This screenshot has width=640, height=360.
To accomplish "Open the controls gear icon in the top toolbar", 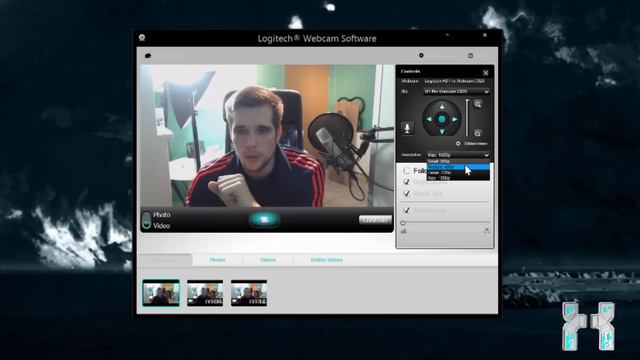I will pyautogui.click(x=421, y=55).
